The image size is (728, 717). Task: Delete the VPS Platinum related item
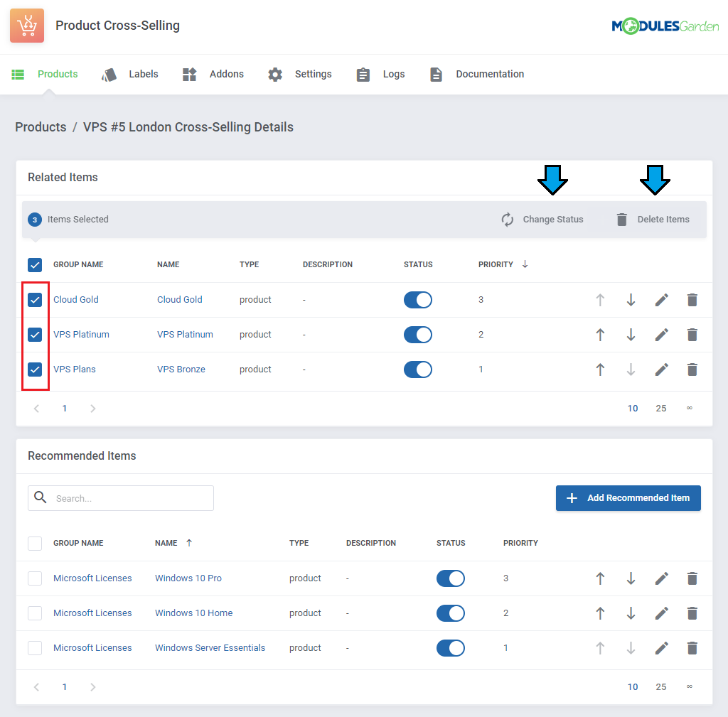pos(692,335)
